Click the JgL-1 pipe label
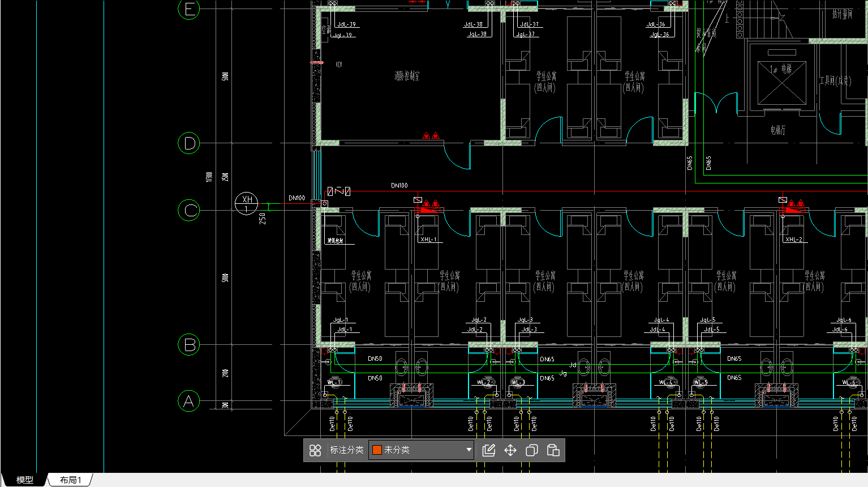 tap(341, 320)
